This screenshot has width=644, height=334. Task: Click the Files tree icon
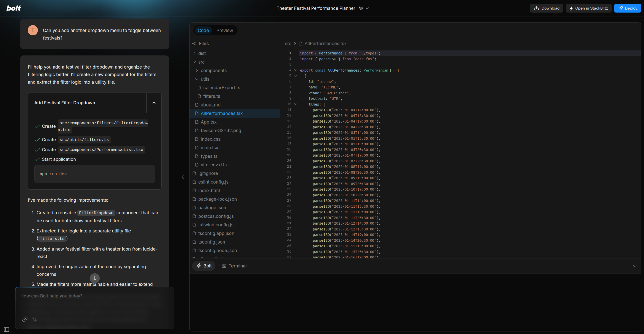pos(194,44)
